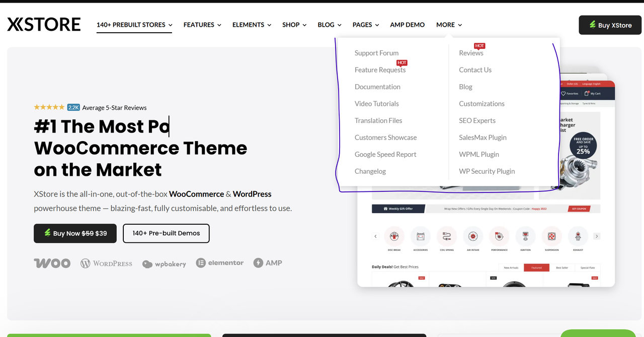Viewport: 644px width, 337px height.
Task: Switch to the Featured tab in preview
Action: click(x=537, y=267)
